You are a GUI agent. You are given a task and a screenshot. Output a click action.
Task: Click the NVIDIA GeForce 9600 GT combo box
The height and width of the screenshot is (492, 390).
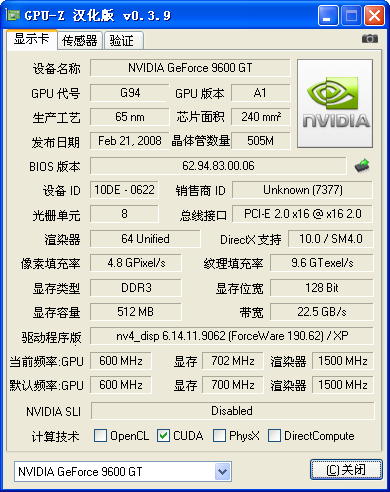(123, 471)
